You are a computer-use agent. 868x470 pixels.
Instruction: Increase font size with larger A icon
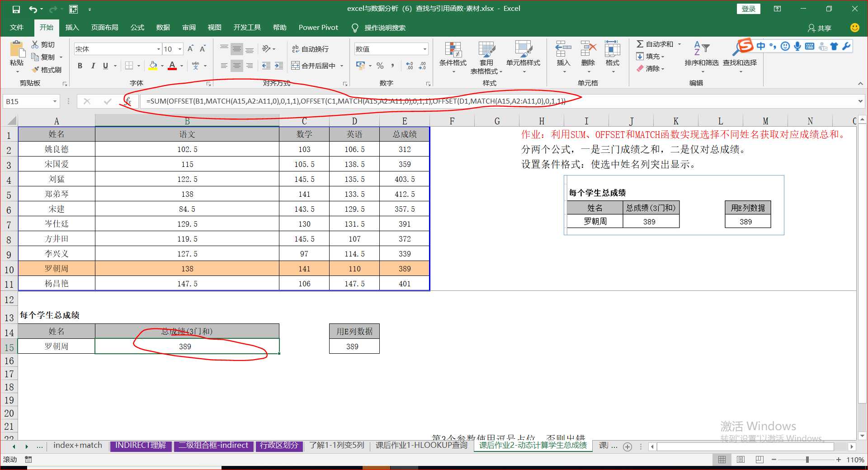click(190, 49)
